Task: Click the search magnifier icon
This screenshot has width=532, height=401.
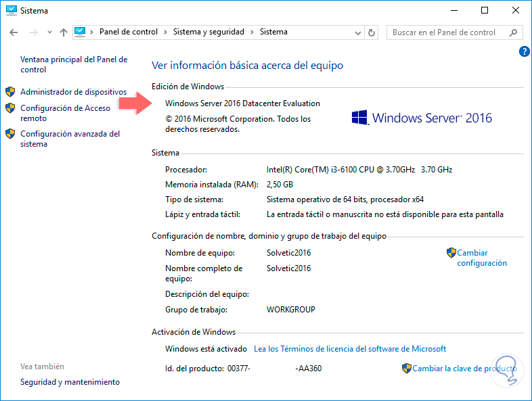Action: coord(513,32)
